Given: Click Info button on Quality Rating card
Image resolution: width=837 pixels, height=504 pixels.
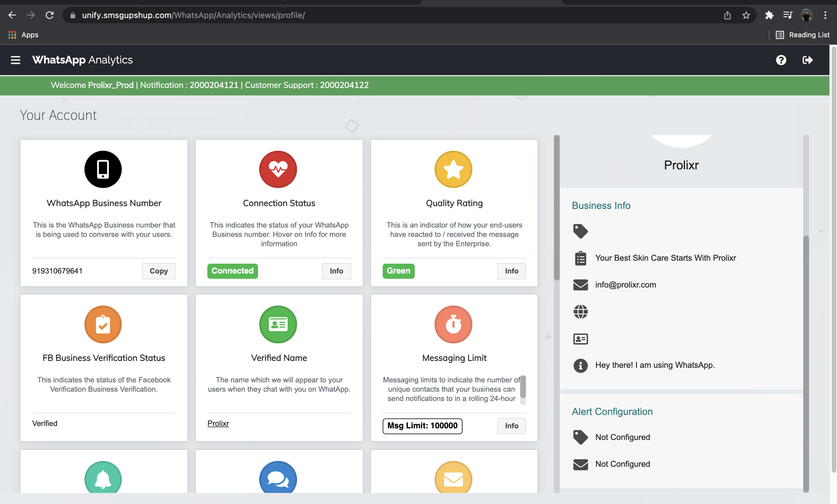Looking at the screenshot, I should coord(511,271).
